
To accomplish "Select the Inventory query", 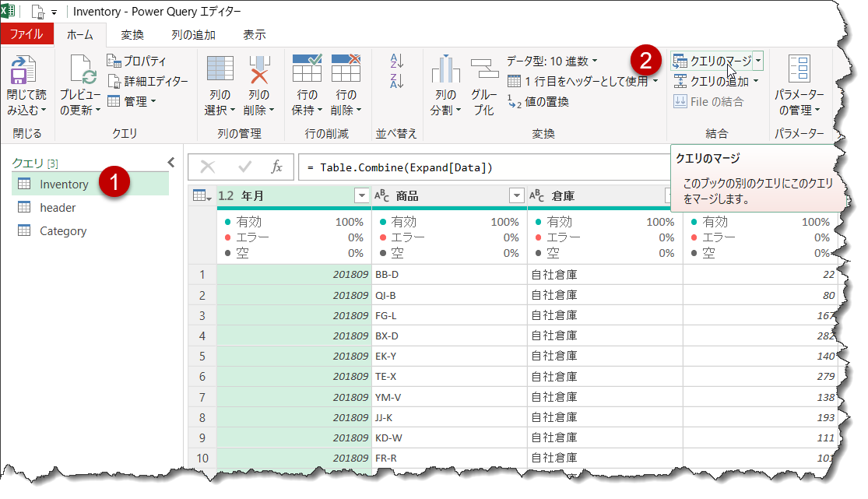I will tap(90, 184).
